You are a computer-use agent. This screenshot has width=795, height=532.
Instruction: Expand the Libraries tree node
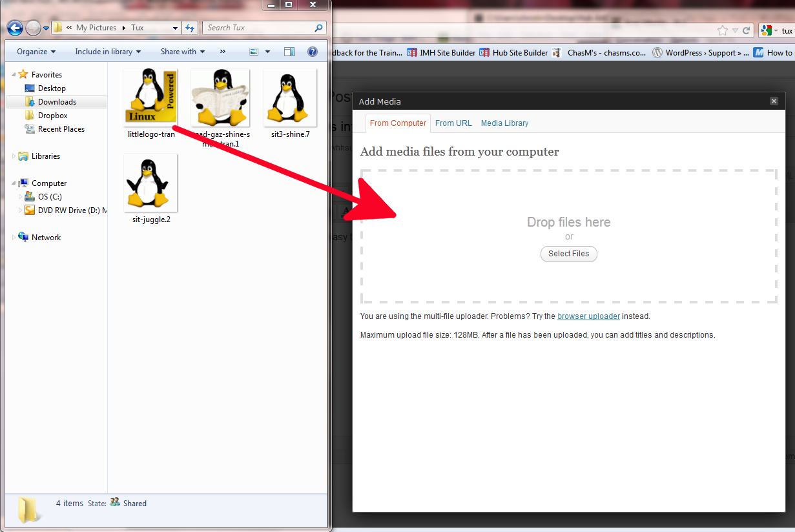pyautogui.click(x=15, y=156)
